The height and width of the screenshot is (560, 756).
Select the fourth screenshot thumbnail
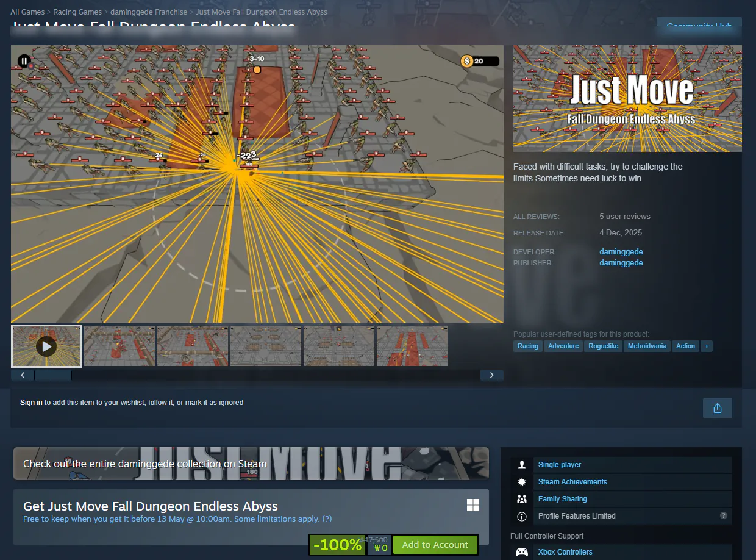[266, 346]
